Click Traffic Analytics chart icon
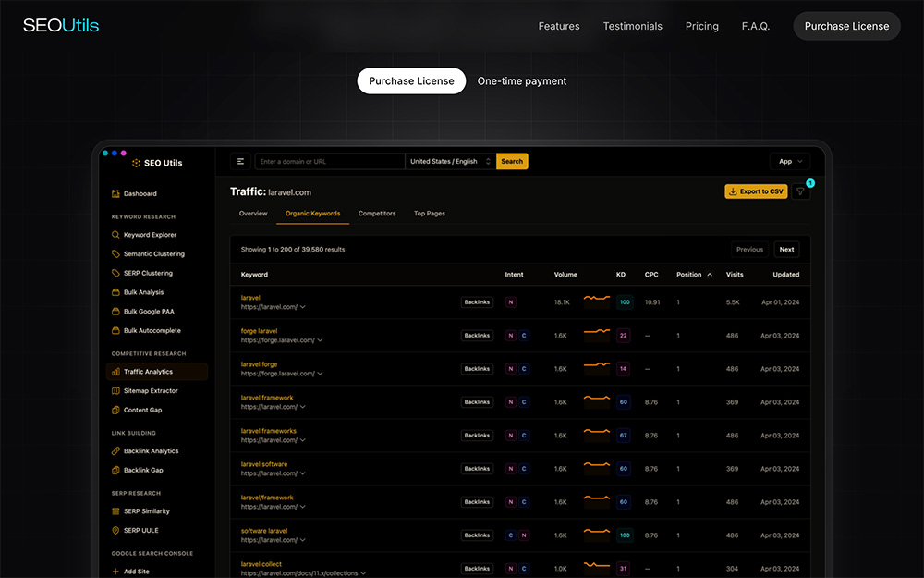Image resolution: width=924 pixels, height=578 pixels. [x=115, y=372]
